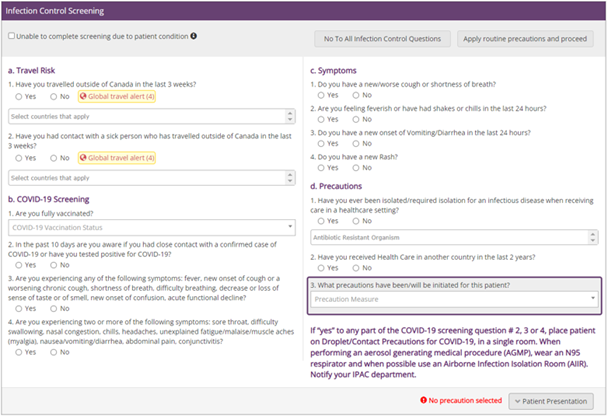Image resolution: width=608 pixels, height=416 pixels.
Task: Select Yes for Health Care in another country
Action: 320,268
